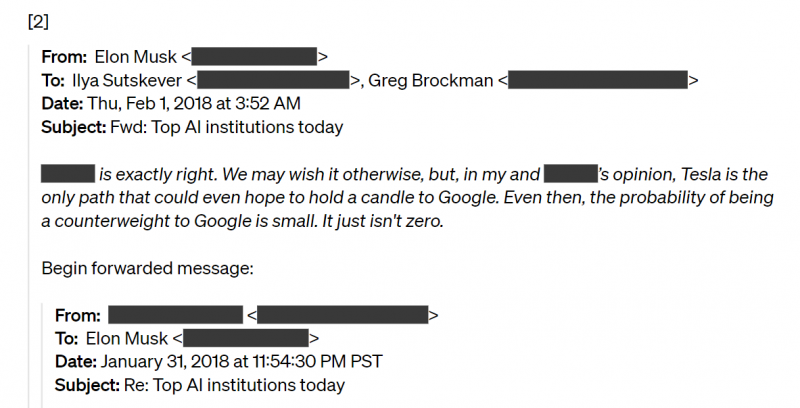Click redacted name before 'is exactly right'
The height and width of the screenshot is (408, 800).
coord(67,173)
